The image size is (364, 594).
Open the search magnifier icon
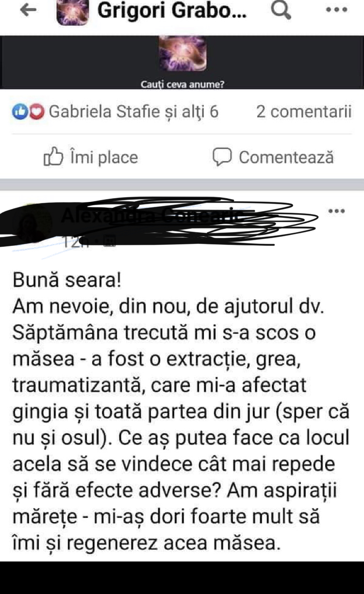(280, 11)
